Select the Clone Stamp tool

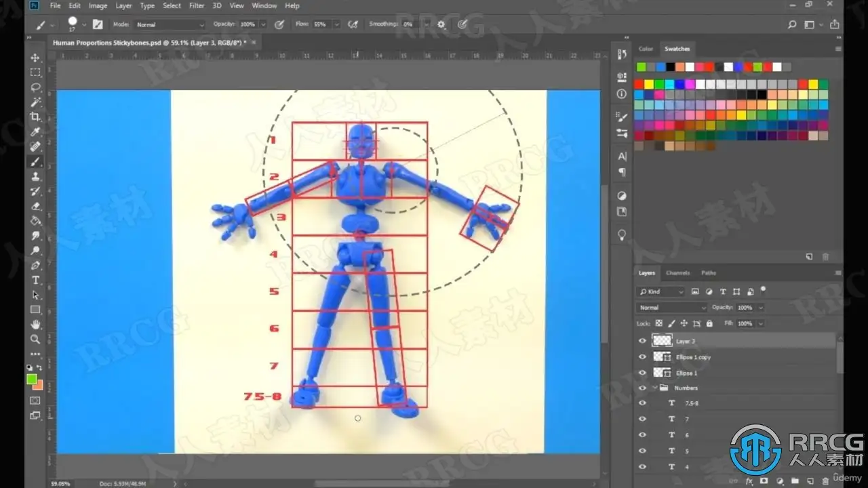pyautogui.click(x=35, y=177)
